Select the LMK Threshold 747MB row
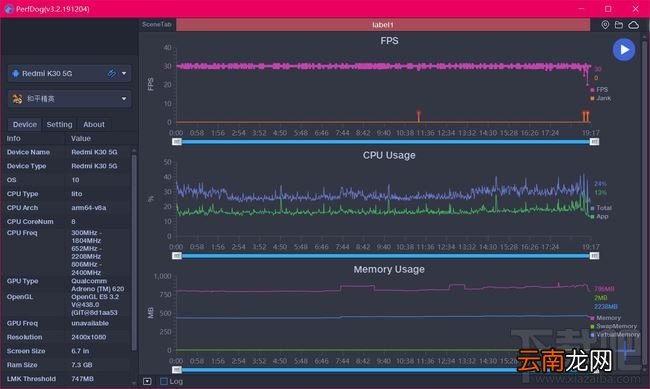The width and height of the screenshot is (650, 389). pos(66,379)
